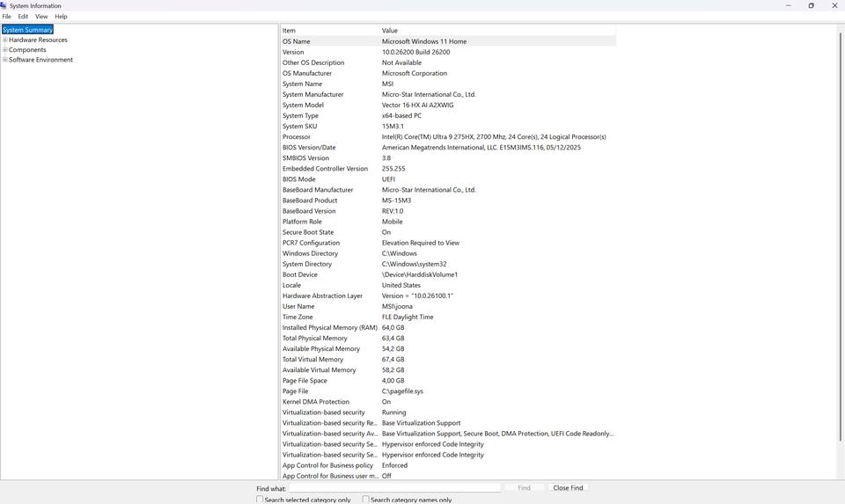This screenshot has height=504, width=845.
Task: Select the Boot Device row
Action: point(448,274)
